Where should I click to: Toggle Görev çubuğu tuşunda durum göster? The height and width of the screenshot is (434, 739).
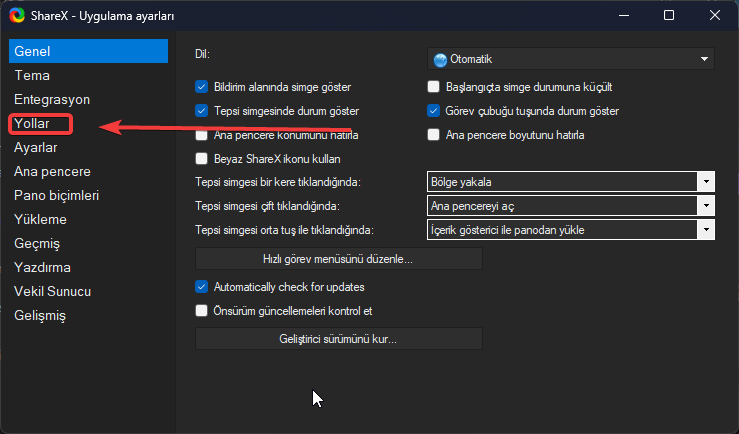click(433, 111)
